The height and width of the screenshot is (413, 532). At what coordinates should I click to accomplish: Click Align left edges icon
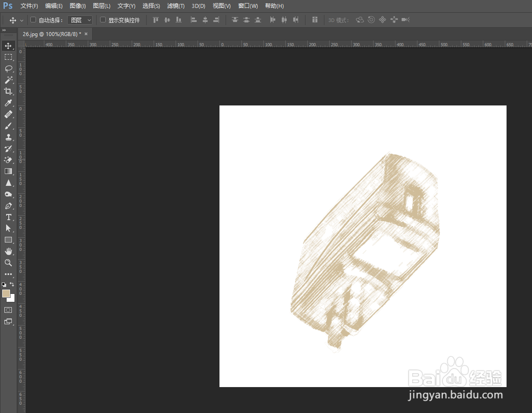[x=194, y=20]
